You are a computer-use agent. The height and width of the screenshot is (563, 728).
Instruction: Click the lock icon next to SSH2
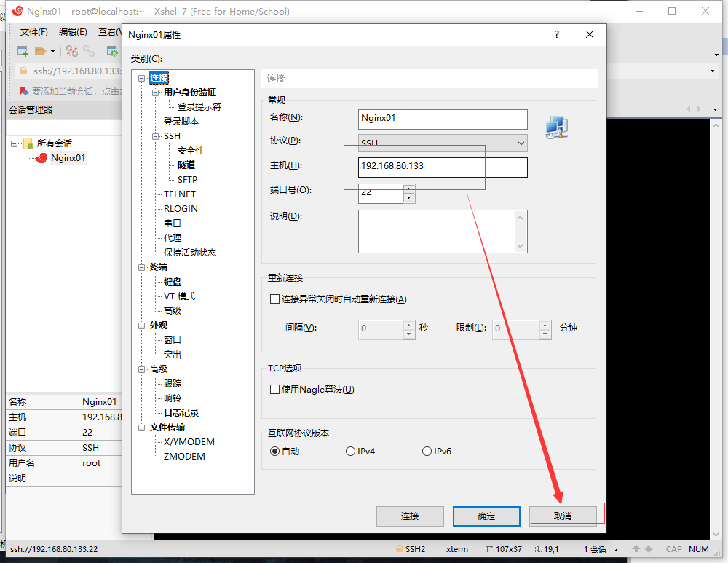click(399, 548)
